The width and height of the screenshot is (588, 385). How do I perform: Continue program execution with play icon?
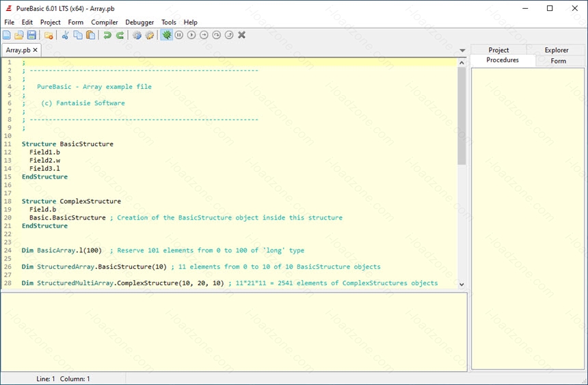pos(191,36)
